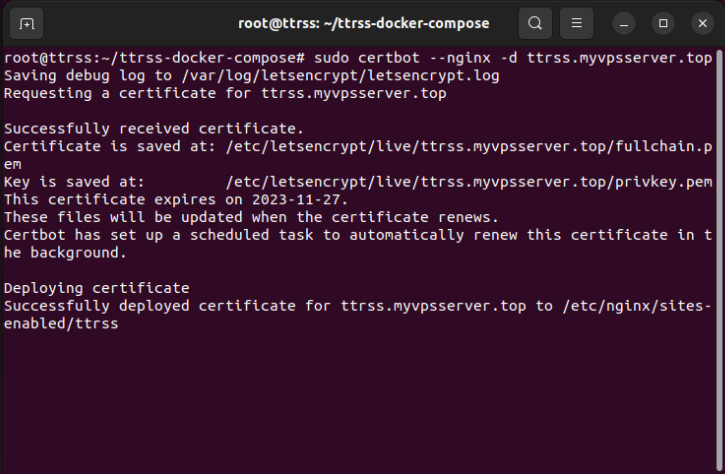Maximize the terminal window

click(x=663, y=23)
